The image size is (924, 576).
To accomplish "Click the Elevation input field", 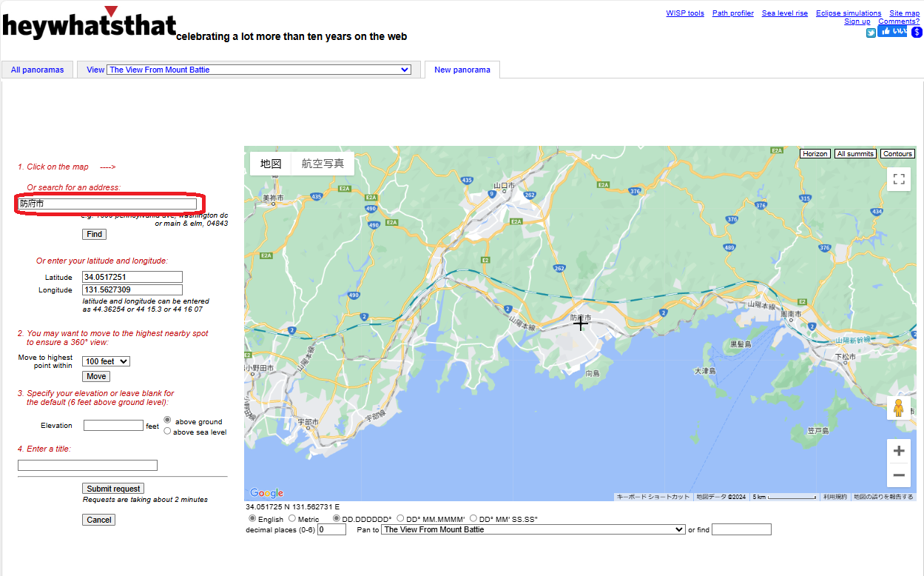I will (113, 426).
